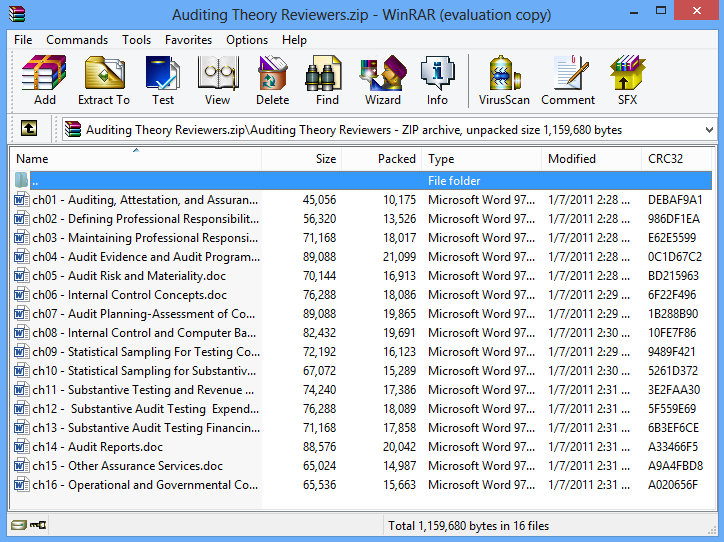Select ch09 - Statistical Sampling For Testing file
Viewport: 724px width, 542px height.
coord(146,352)
